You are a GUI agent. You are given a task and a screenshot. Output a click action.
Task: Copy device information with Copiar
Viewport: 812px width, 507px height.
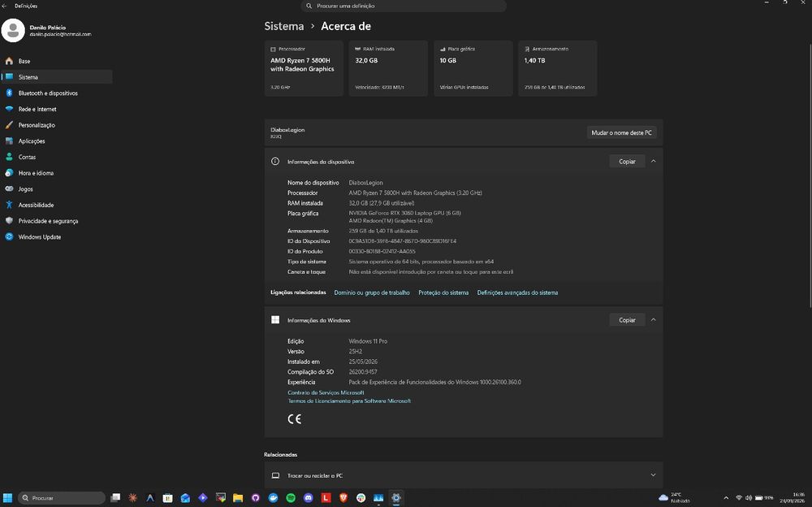627,161
